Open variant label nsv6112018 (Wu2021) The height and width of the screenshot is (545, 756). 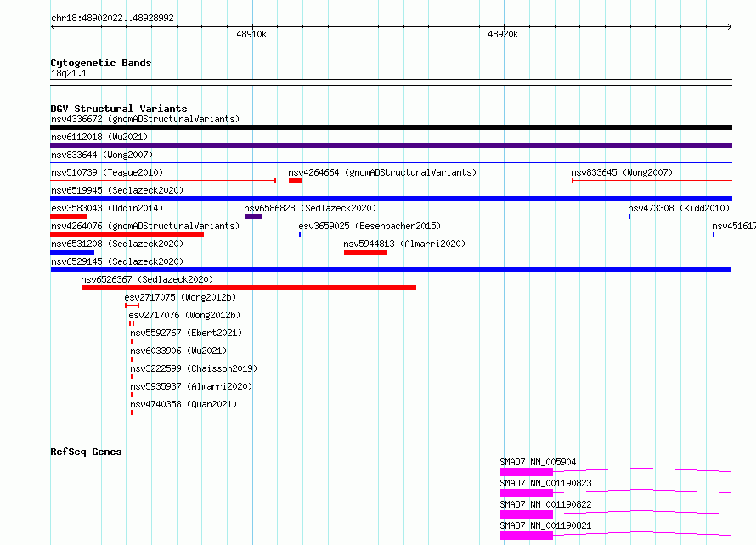(99, 137)
